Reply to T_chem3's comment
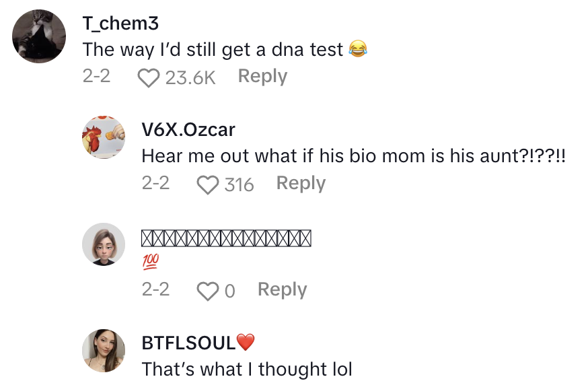 [262, 77]
